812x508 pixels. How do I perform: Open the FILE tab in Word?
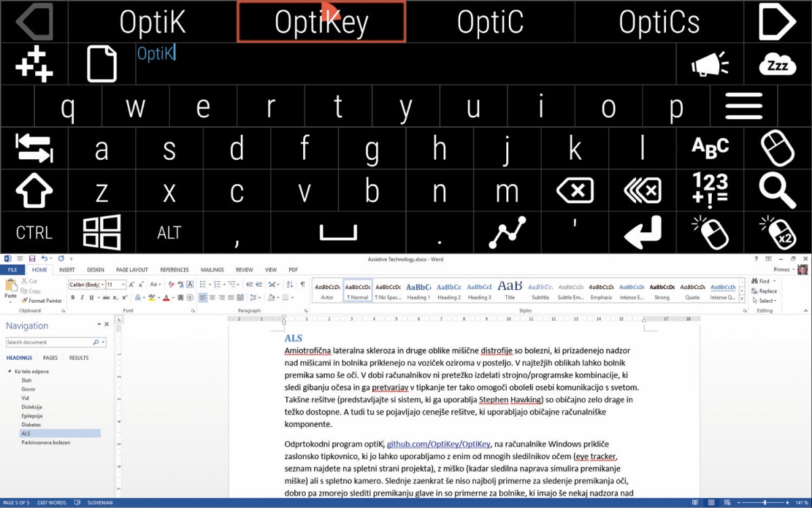coord(12,270)
